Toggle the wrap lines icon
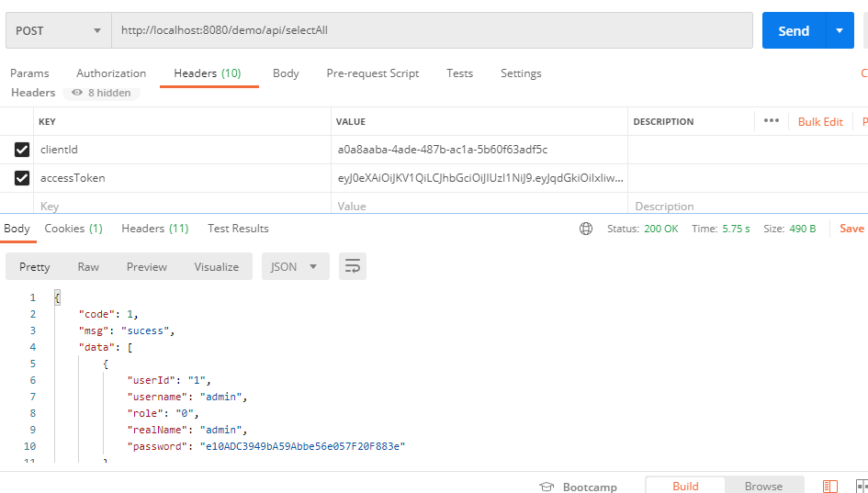The width and height of the screenshot is (868, 493). click(353, 266)
